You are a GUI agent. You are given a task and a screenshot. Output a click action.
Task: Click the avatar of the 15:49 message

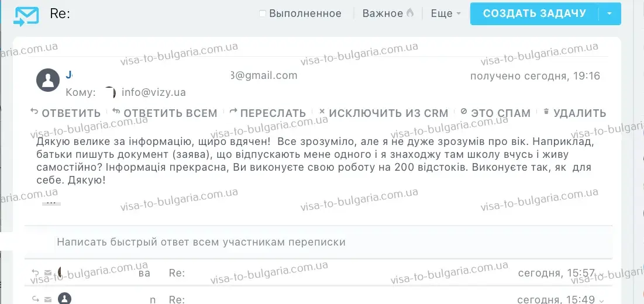coord(64,299)
